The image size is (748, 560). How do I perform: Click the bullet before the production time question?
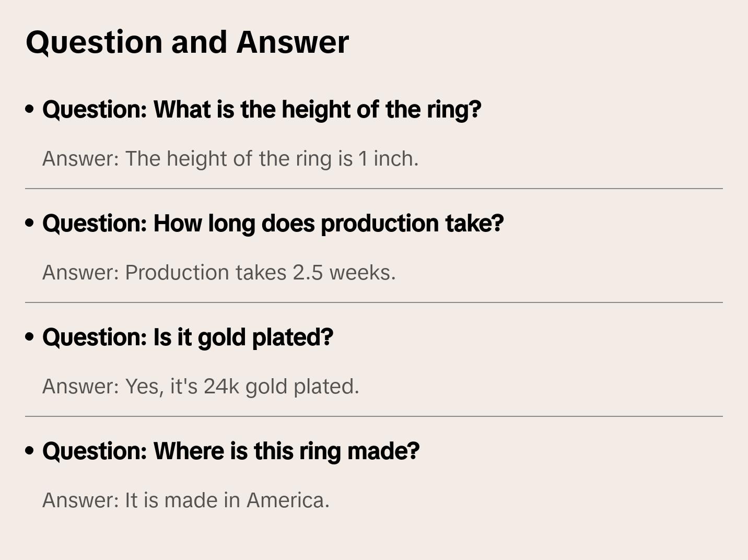[x=30, y=223]
